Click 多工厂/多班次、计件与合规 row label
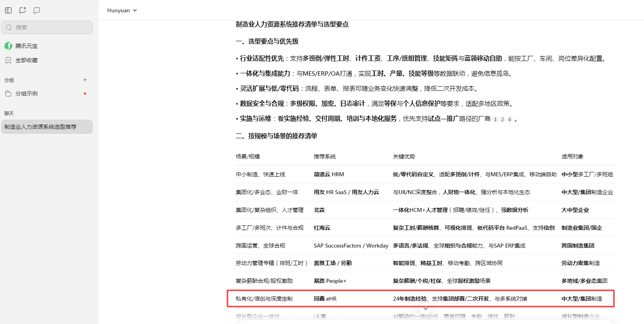Image resolution: width=644 pixels, height=324 pixels. pos(270,228)
